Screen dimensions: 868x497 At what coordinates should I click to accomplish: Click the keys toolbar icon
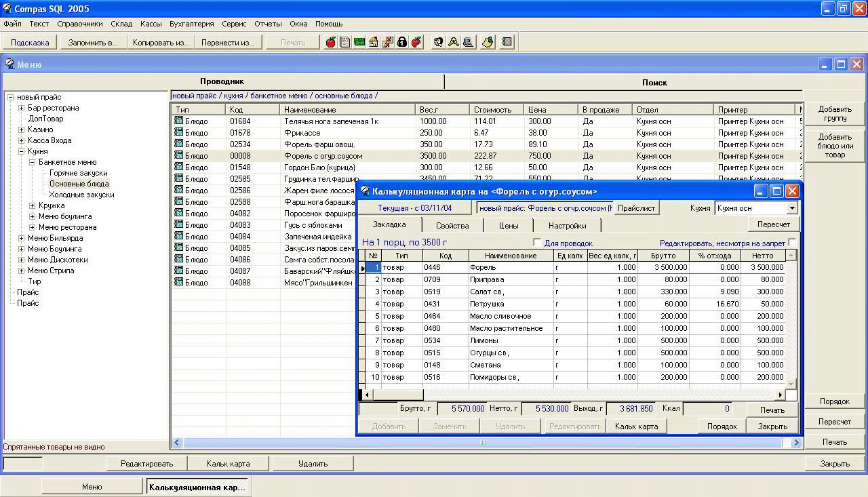(x=453, y=42)
